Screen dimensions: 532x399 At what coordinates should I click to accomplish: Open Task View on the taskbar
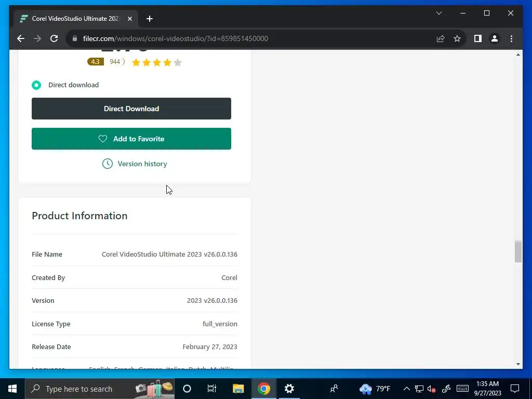tap(212, 389)
